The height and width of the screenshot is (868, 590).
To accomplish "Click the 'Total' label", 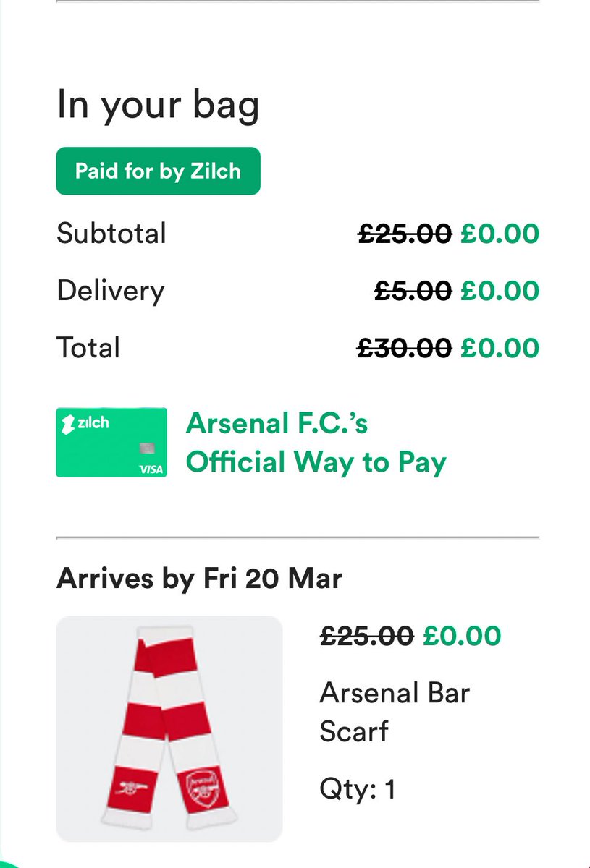I will tap(88, 348).
